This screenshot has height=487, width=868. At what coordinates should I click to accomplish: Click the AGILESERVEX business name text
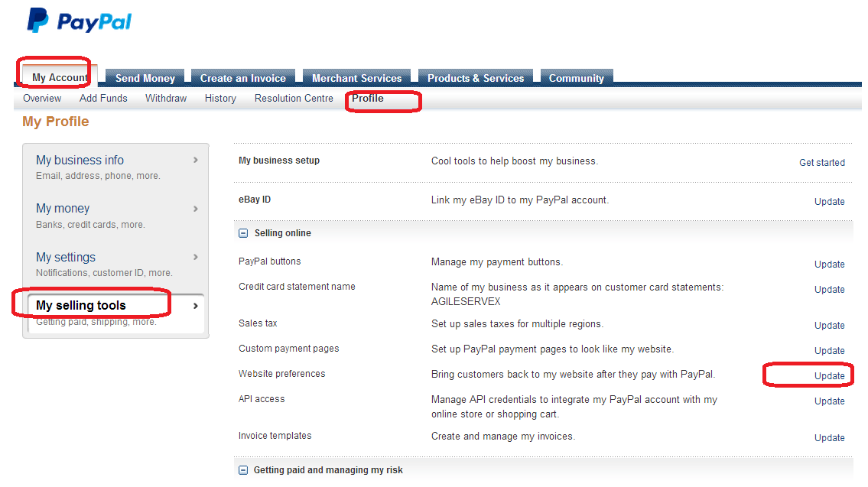[x=466, y=302]
